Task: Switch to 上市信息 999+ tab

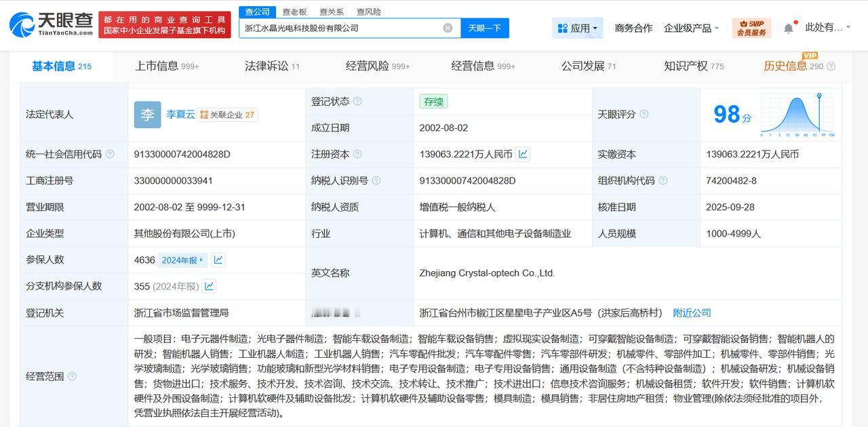Action: click(x=166, y=66)
